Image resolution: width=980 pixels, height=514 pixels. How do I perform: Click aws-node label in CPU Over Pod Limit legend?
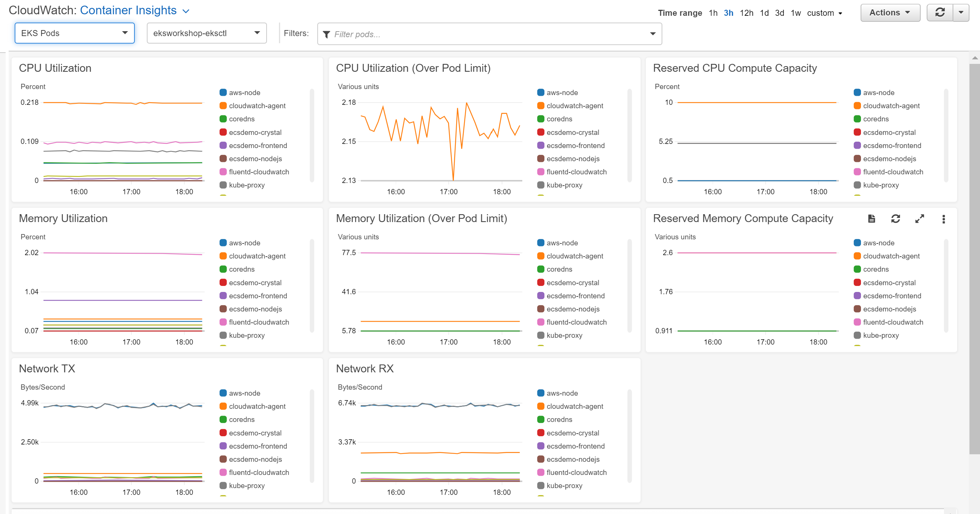pyautogui.click(x=562, y=92)
